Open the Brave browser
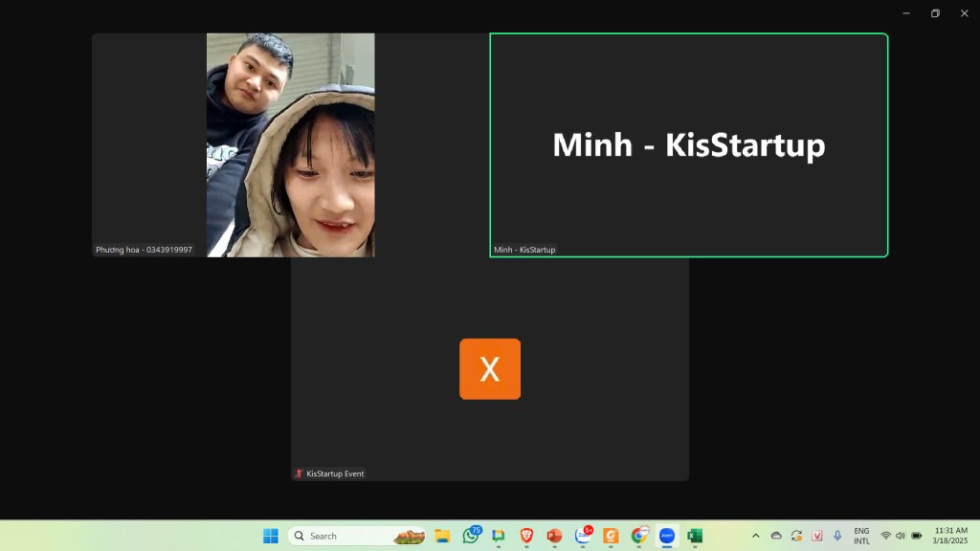Screen dimensions: 980x551 click(526, 536)
